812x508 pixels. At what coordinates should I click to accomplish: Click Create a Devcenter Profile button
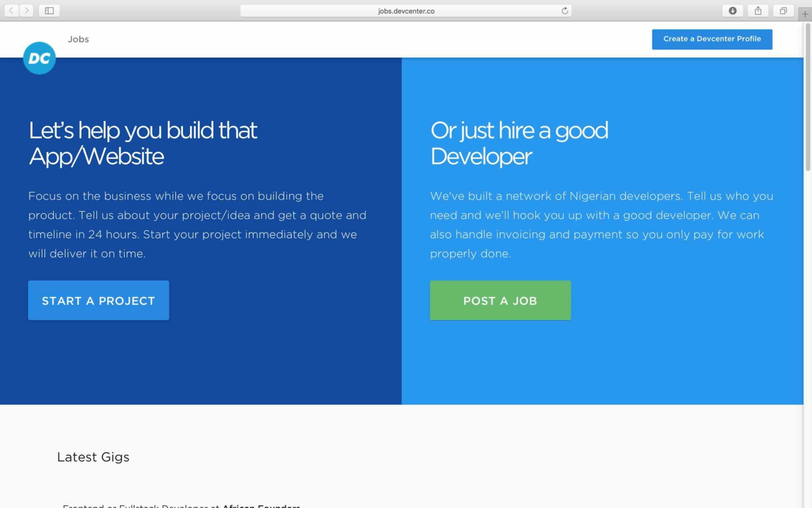point(712,39)
